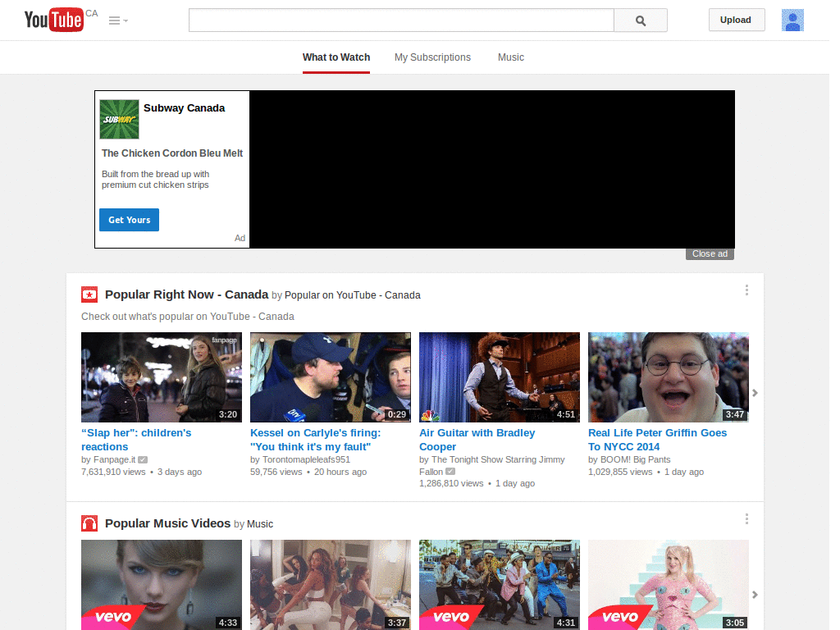The image size is (840, 630).
Task: Click Popular Right Now channel icon
Action: pos(89,294)
